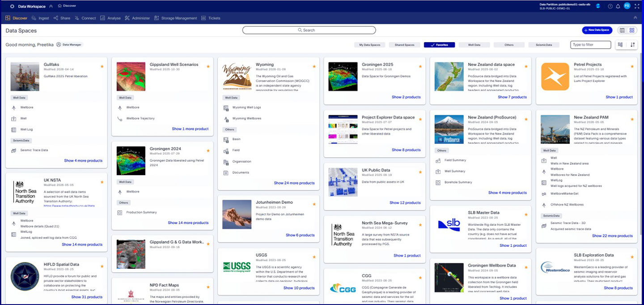Toggle the favorite star on Groningen 2025
This screenshot has height=305, width=644.
420,66
